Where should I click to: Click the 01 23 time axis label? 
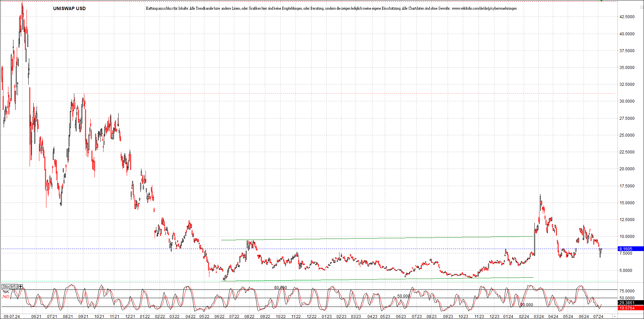click(x=327, y=317)
